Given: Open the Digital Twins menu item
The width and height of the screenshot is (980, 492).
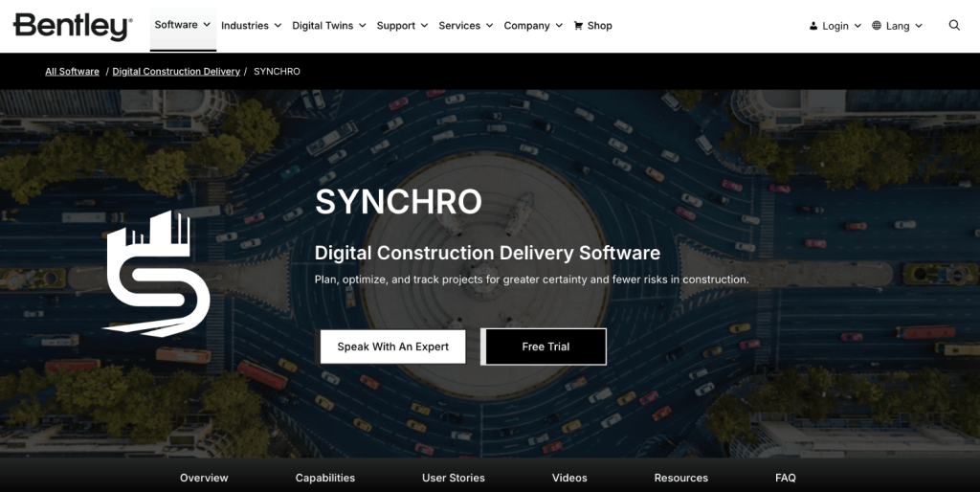Looking at the screenshot, I should [x=323, y=26].
